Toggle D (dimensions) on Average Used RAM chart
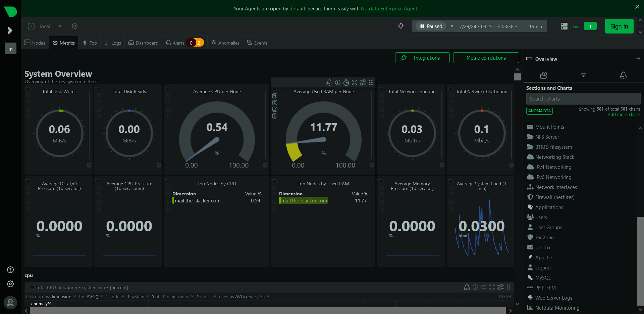644x314 pixels. click(x=275, y=109)
